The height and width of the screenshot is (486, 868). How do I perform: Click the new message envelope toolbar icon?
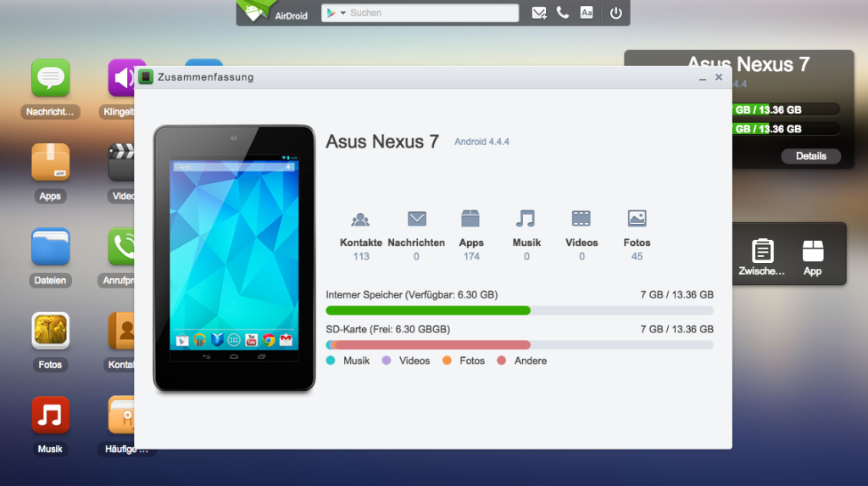point(538,13)
